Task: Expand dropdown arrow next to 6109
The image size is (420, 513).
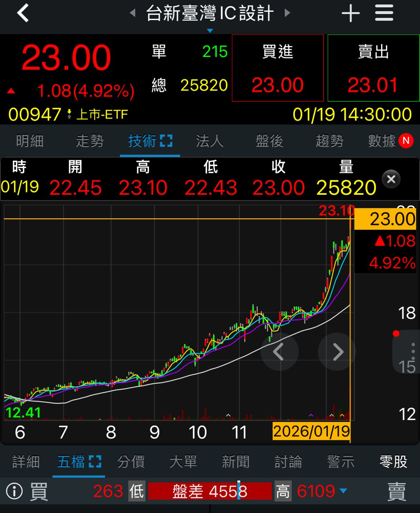Action: (343, 491)
